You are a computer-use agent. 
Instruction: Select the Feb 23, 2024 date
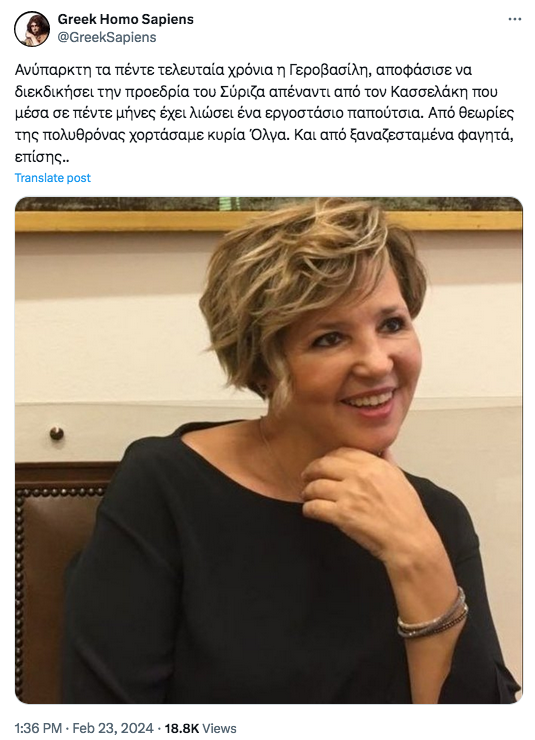coord(113,728)
